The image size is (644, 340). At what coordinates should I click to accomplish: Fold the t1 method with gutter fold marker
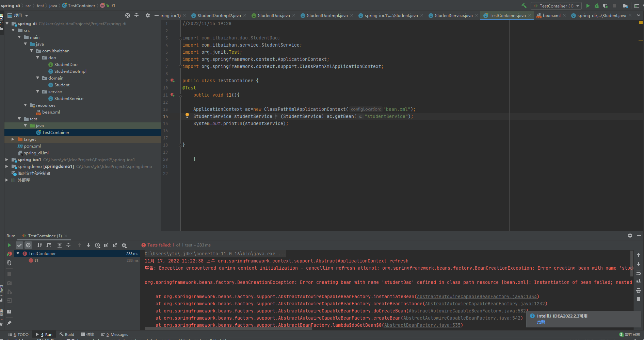coord(181,95)
